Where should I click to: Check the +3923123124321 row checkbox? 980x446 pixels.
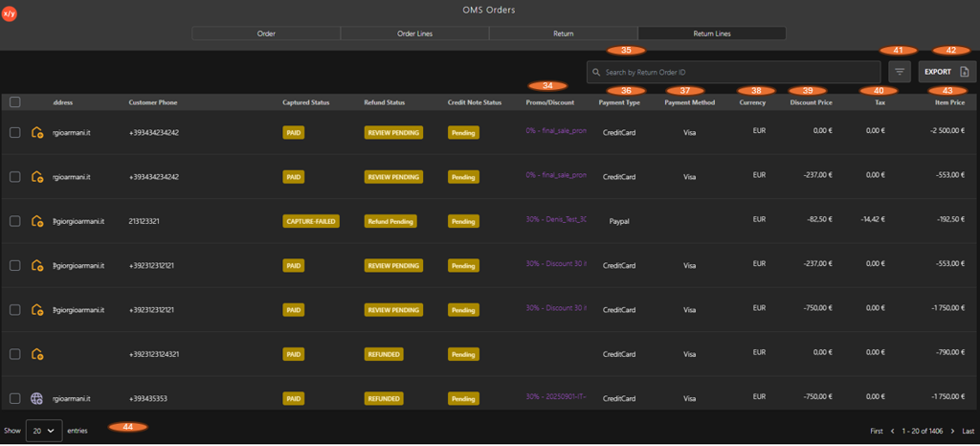pyautogui.click(x=15, y=354)
